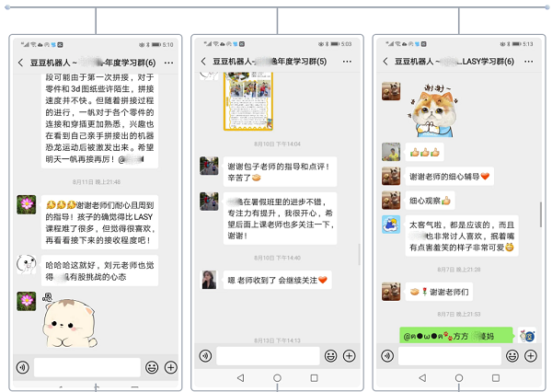Open emoji picker in right chat
552x392 pixels.
coord(512,356)
